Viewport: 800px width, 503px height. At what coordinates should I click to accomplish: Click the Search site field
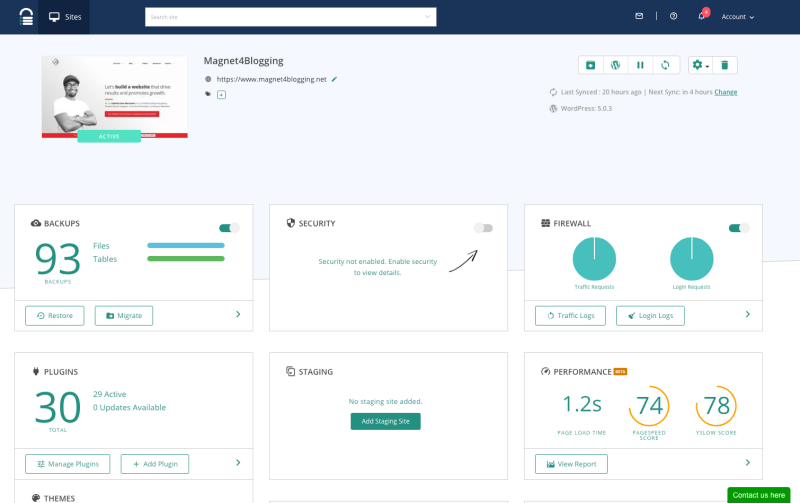[290, 17]
